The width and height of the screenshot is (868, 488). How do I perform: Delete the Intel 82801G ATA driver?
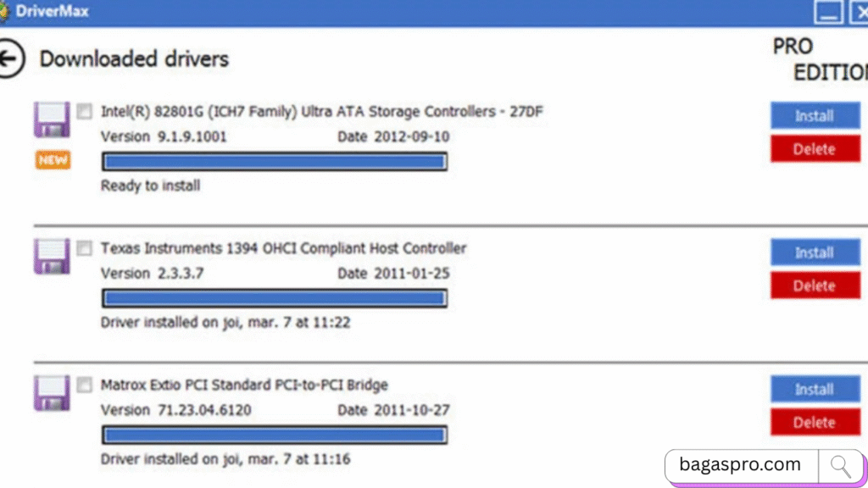pos(814,149)
